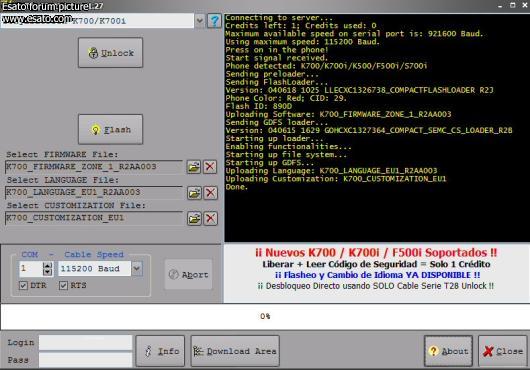The width and height of the screenshot is (530, 370).
Task: Clear the CUSTOMIZATION file with red X
Action: pyautogui.click(x=210, y=218)
